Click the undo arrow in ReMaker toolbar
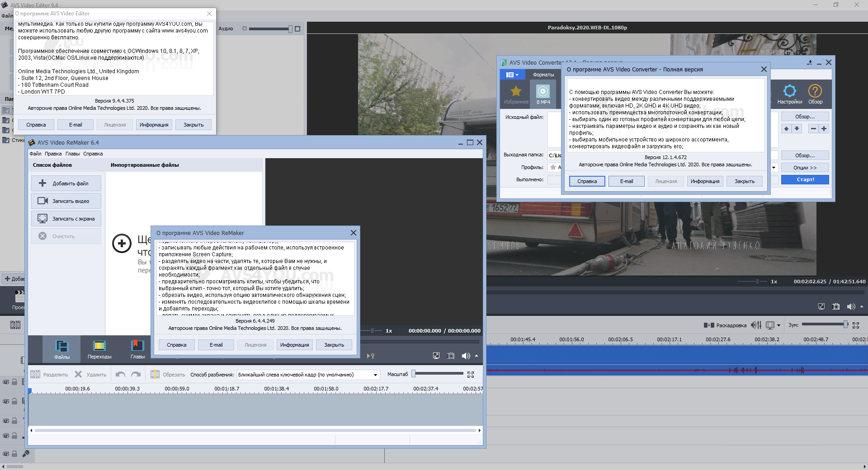 [x=120, y=375]
